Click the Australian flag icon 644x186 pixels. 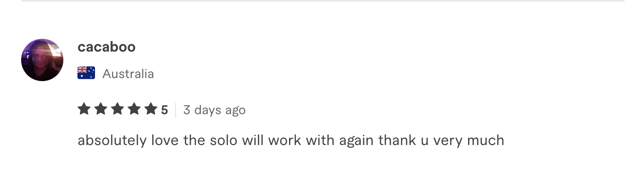[x=86, y=73]
